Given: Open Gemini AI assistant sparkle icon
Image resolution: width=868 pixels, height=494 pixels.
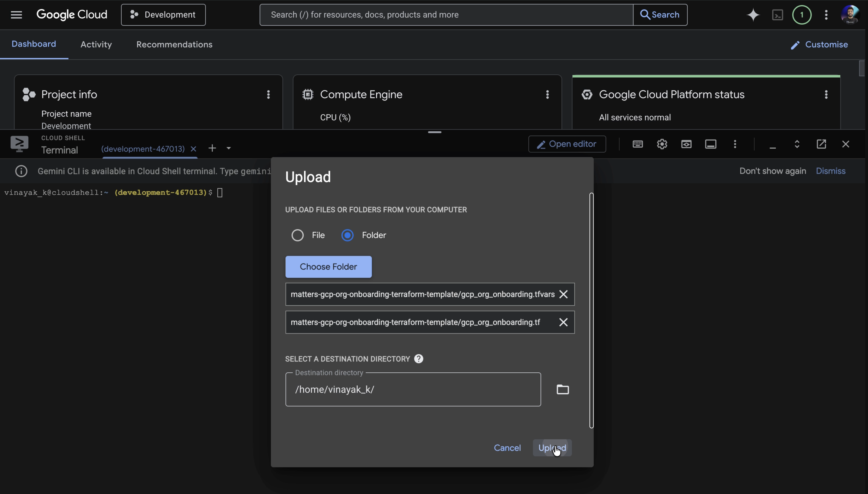Looking at the screenshot, I should (753, 14).
